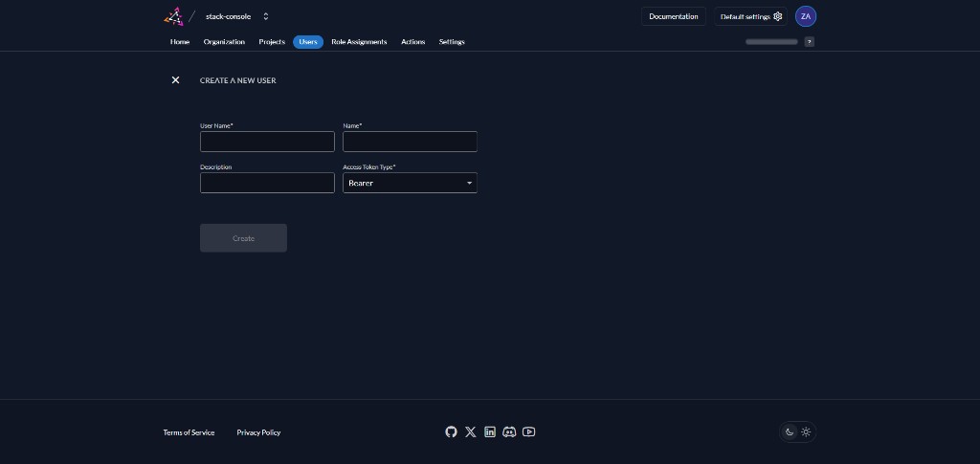Focus the Name input field

(x=410, y=142)
